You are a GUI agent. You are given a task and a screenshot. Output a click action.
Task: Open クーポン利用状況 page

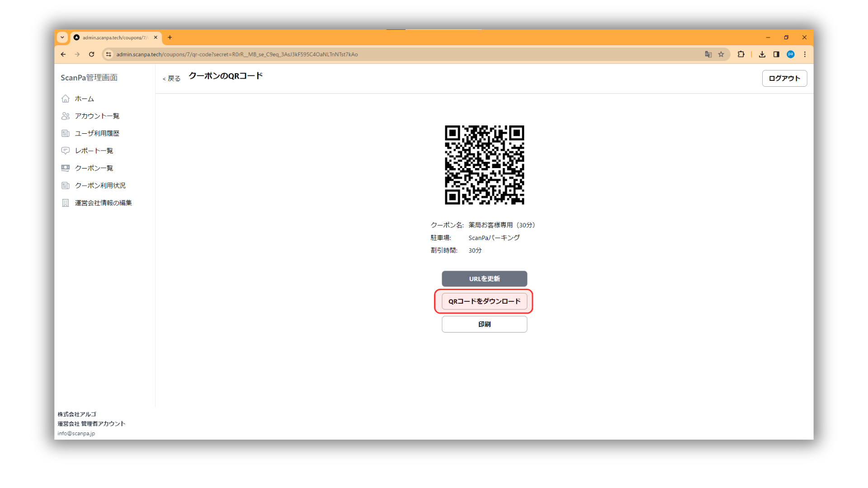point(100,185)
